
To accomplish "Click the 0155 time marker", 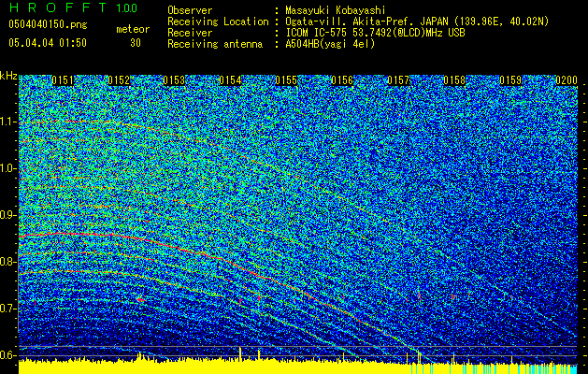I will pyautogui.click(x=286, y=80).
